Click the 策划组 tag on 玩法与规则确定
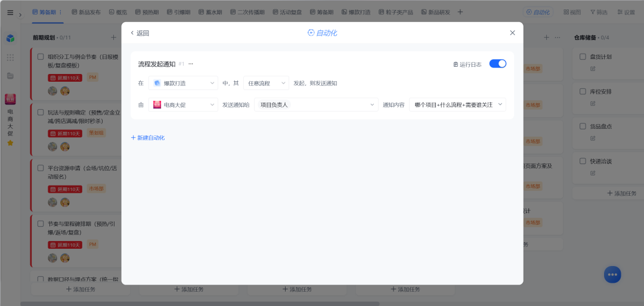This screenshot has height=306, width=644. (x=97, y=132)
